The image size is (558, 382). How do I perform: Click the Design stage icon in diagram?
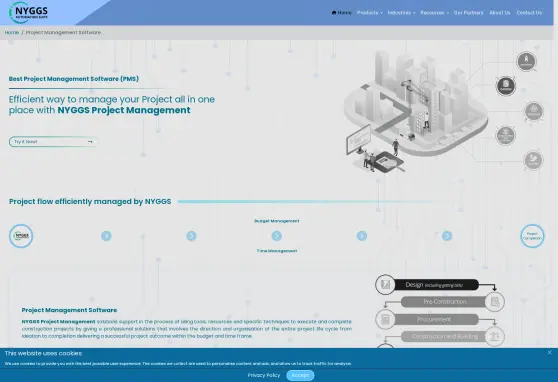pos(385,284)
